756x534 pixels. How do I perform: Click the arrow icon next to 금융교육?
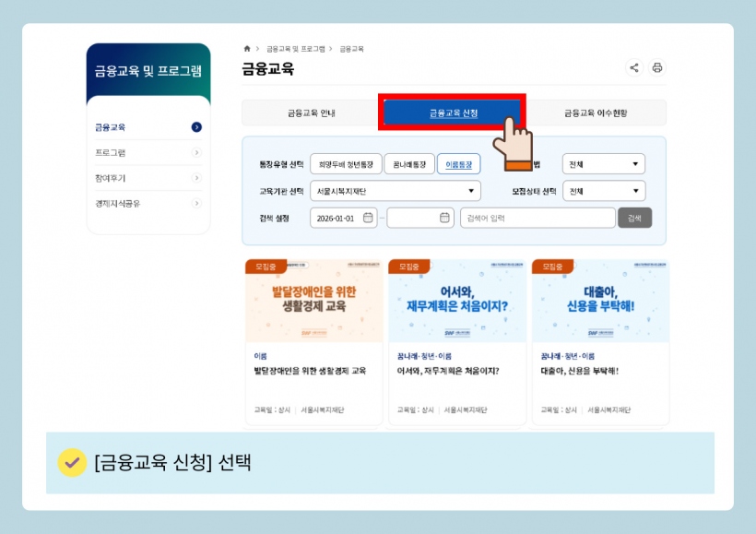196,127
